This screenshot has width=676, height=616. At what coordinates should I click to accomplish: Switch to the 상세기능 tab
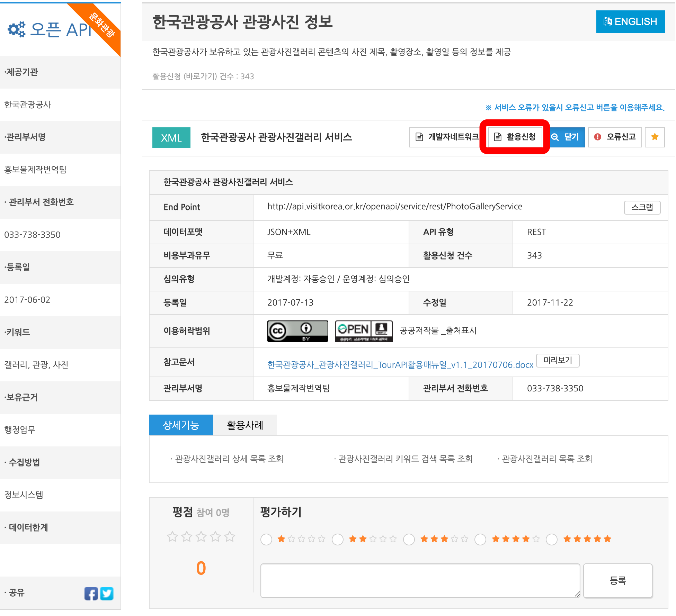(181, 425)
